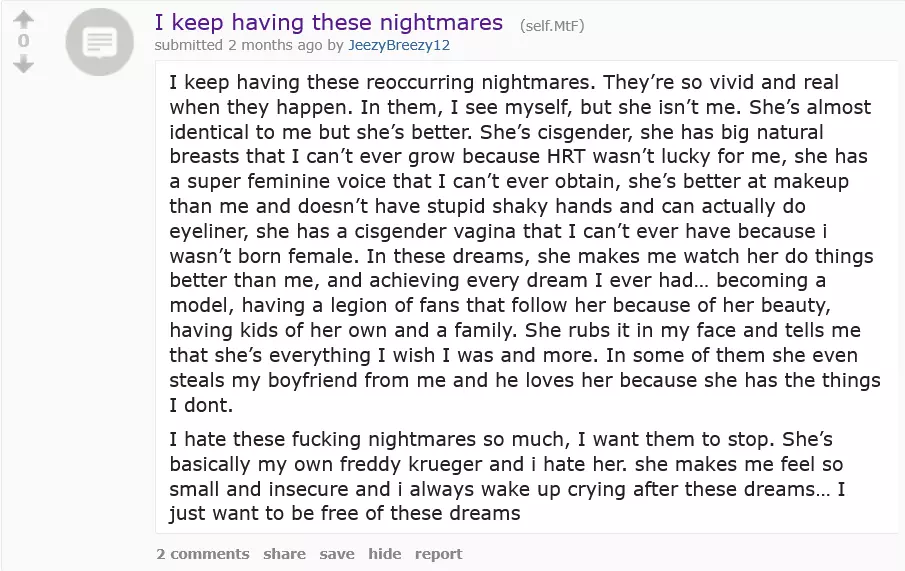The height and width of the screenshot is (571, 905).
Task: Open the 2 comments link
Action: tap(203, 553)
